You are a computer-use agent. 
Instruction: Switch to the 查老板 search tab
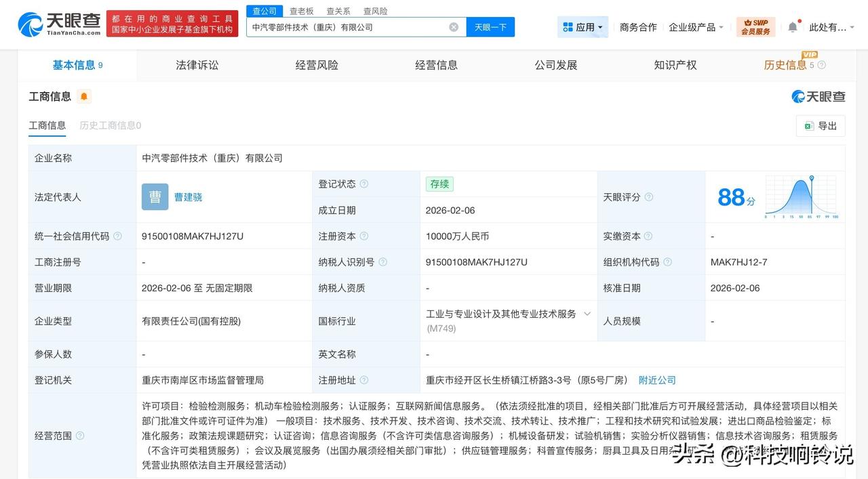click(300, 11)
